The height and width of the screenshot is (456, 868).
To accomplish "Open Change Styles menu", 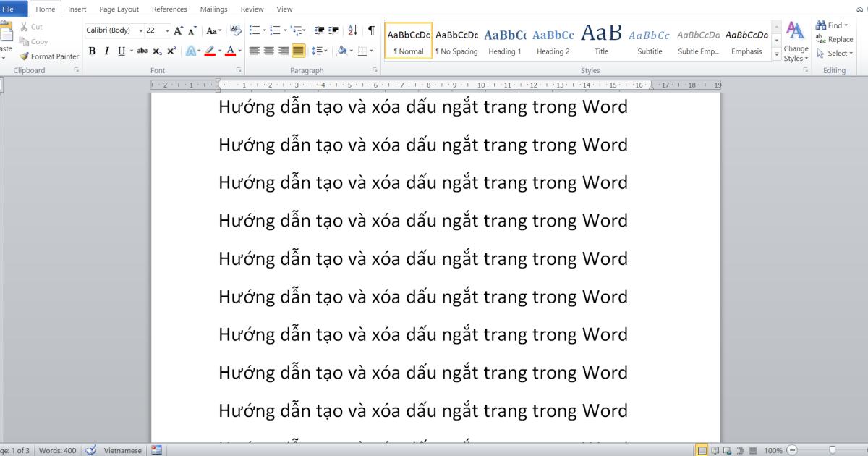I will [x=796, y=42].
